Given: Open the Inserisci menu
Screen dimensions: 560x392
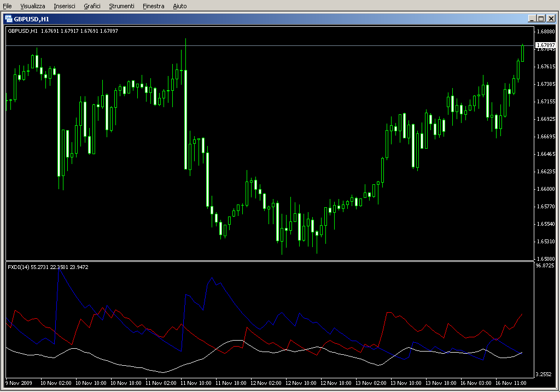Looking at the screenshot, I should 65,6.
